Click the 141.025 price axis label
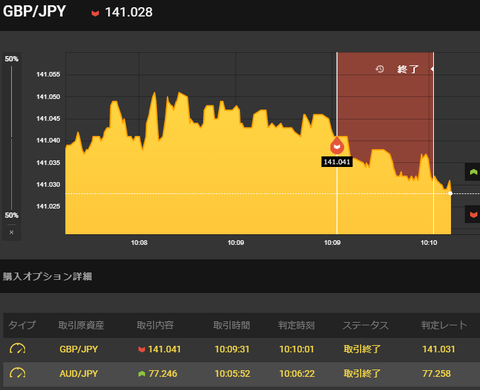The image size is (480, 390). (x=48, y=206)
